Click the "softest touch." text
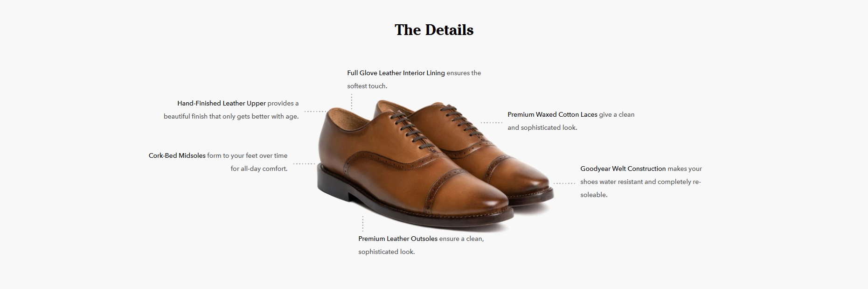 pos(367,86)
